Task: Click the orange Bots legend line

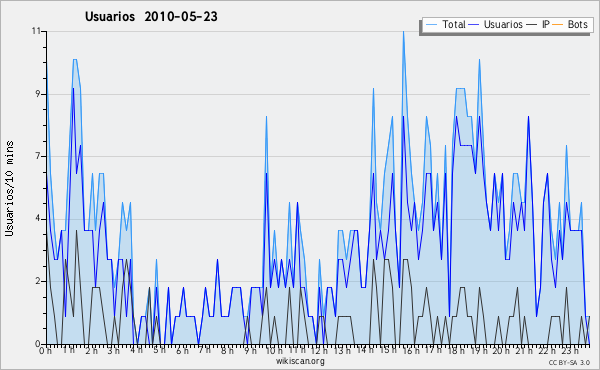Action: pos(558,25)
